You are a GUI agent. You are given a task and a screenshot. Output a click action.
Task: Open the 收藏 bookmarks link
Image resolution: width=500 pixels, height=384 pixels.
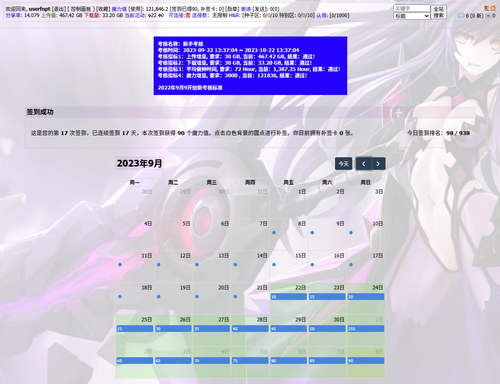[x=104, y=9]
